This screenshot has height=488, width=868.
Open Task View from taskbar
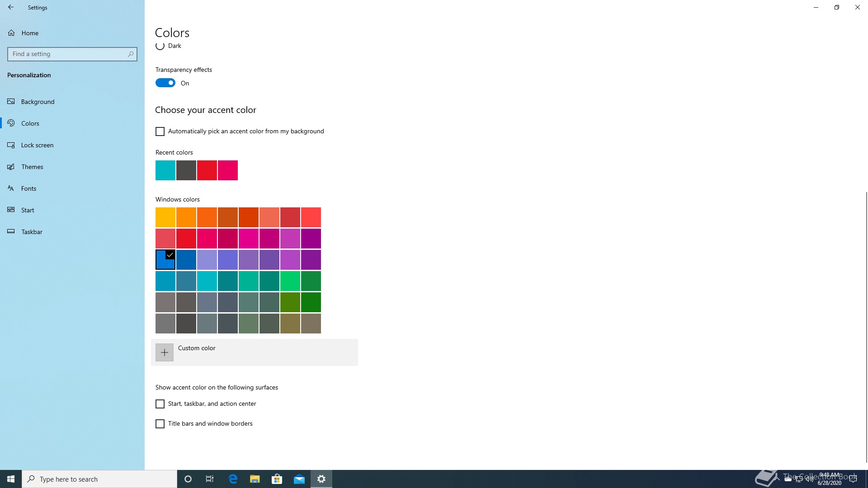tap(210, 479)
